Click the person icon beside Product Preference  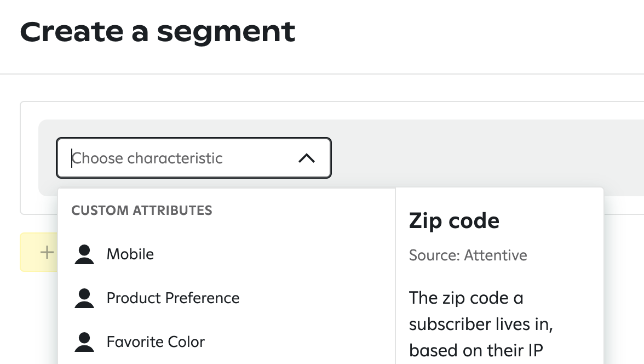tap(84, 298)
